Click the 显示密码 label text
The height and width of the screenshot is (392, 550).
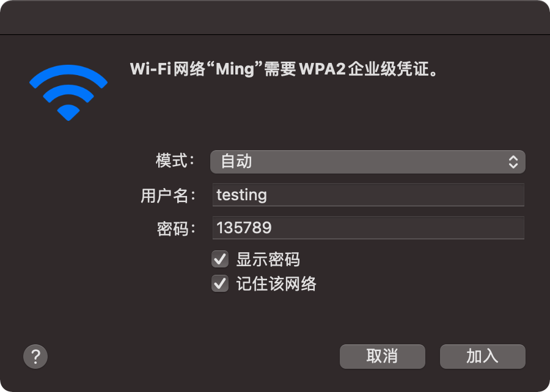point(268,260)
